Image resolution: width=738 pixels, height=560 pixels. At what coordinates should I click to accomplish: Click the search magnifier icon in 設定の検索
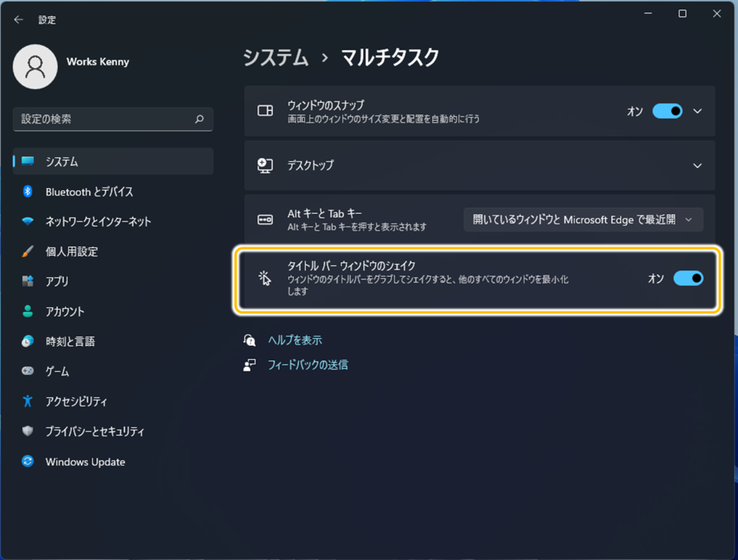click(x=200, y=120)
